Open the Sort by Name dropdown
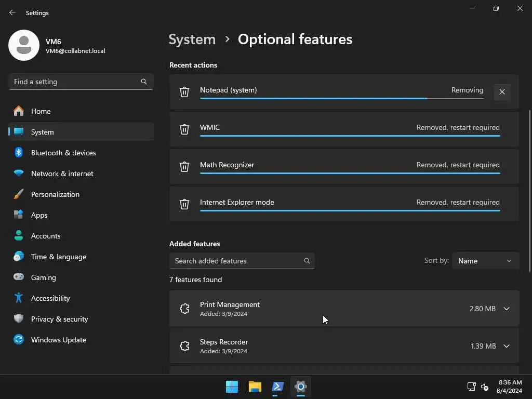This screenshot has width=532, height=399. coord(485,261)
